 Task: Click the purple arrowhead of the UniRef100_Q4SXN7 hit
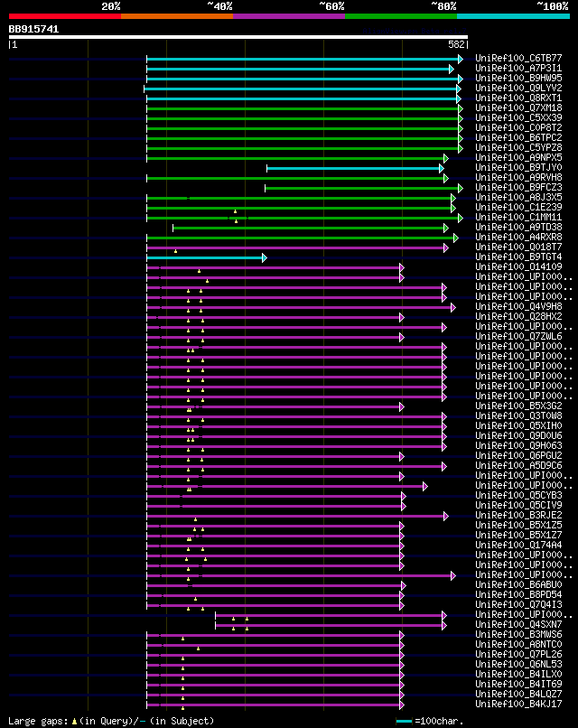tap(444, 625)
